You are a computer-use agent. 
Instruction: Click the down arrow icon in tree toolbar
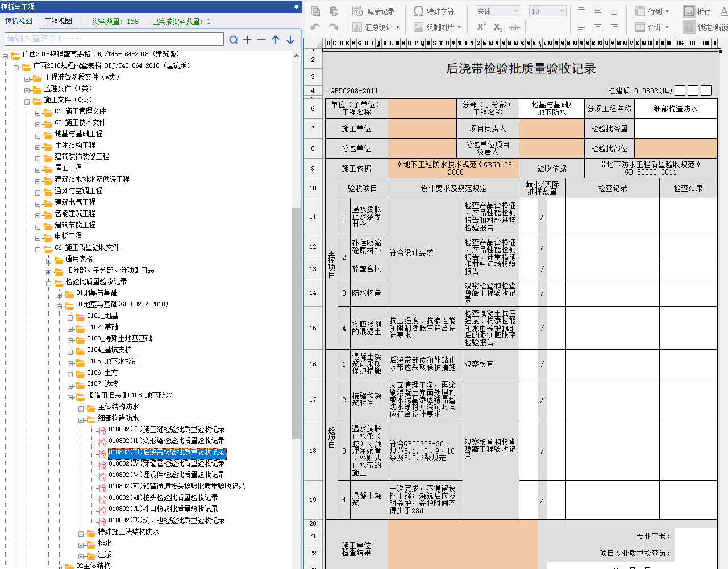290,40
